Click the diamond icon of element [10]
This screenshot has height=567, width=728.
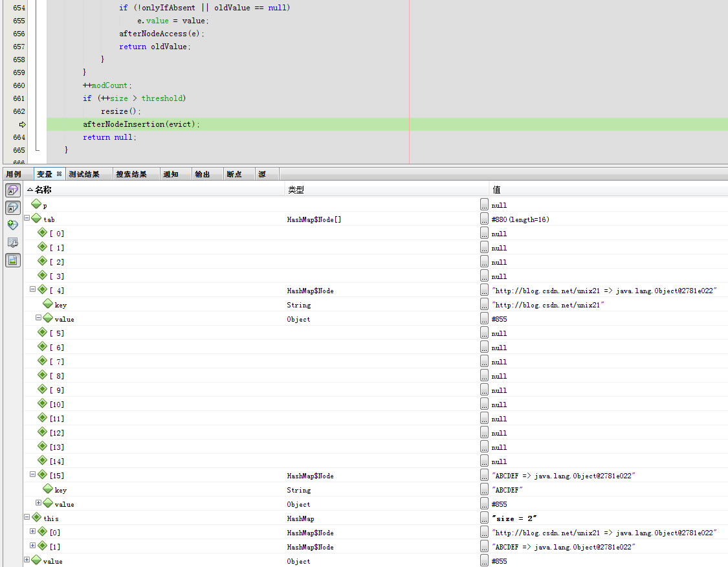(x=42, y=403)
